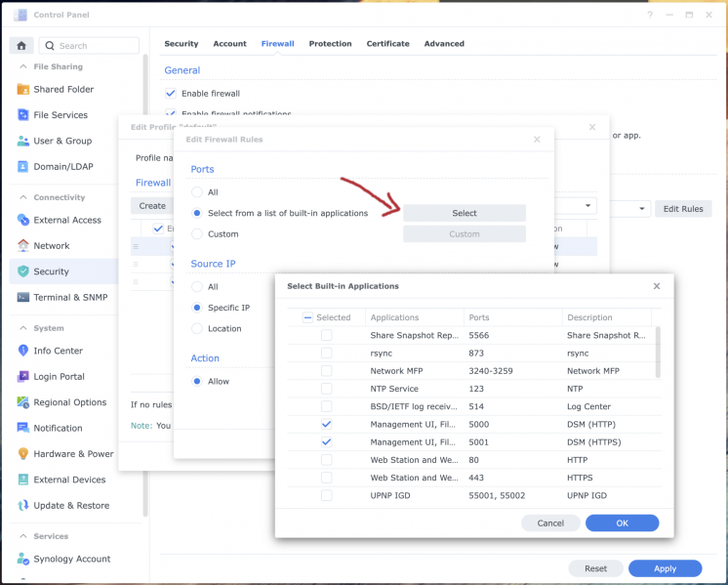Click the Reset button
The width and height of the screenshot is (728, 585).
click(595, 568)
